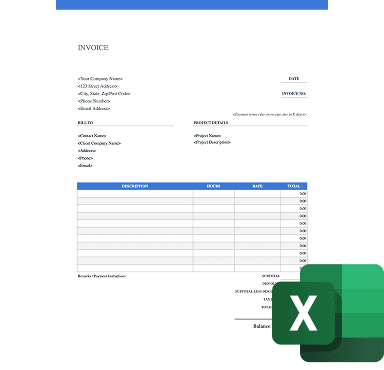Click the Remarks / Payment Instructions label

102,276
